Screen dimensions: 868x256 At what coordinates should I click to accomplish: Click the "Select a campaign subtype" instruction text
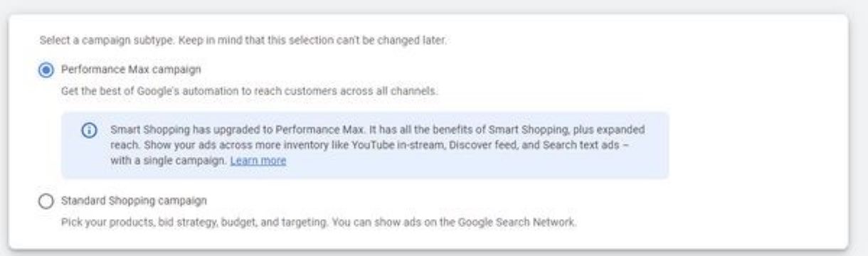coord(243,41)
